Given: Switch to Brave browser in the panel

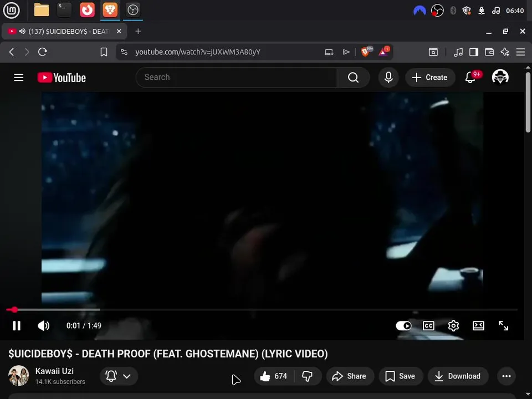Looking at the screenshot, I should coord(110,10).
